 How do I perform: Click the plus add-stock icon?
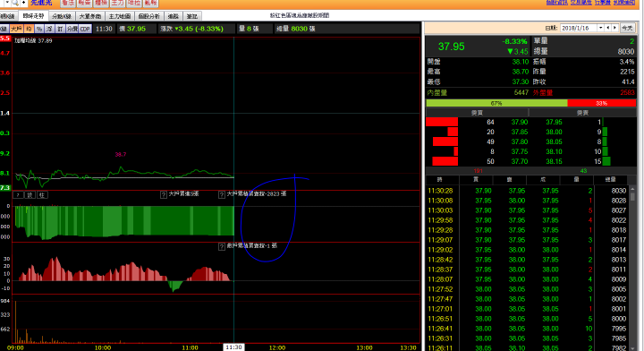click(x=23, y=3)
